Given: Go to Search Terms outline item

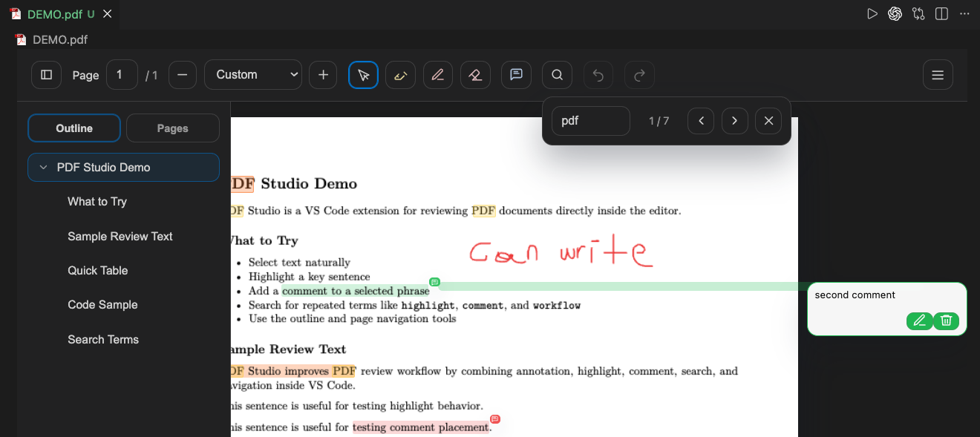Looking at the screenshot, I should click(x=103, y=340).
